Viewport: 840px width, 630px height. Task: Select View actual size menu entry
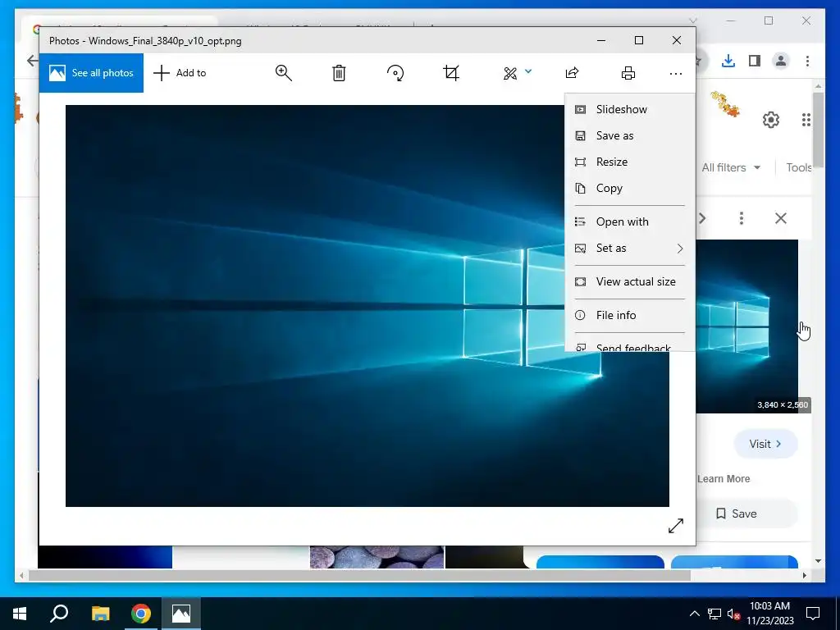pos(630,282)
